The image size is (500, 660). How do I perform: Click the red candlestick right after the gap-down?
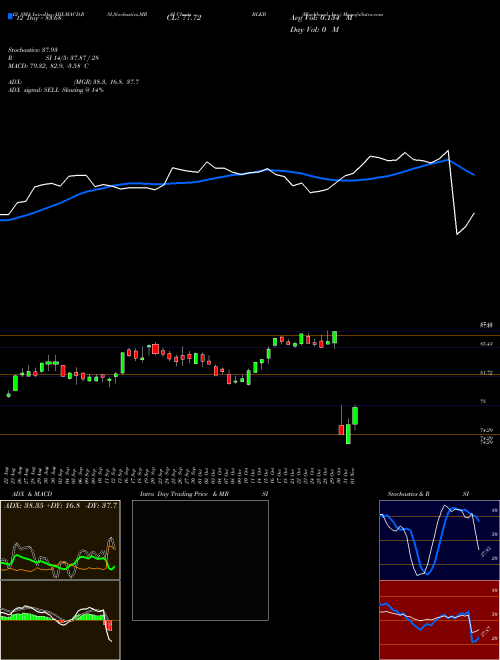[341, 429]
